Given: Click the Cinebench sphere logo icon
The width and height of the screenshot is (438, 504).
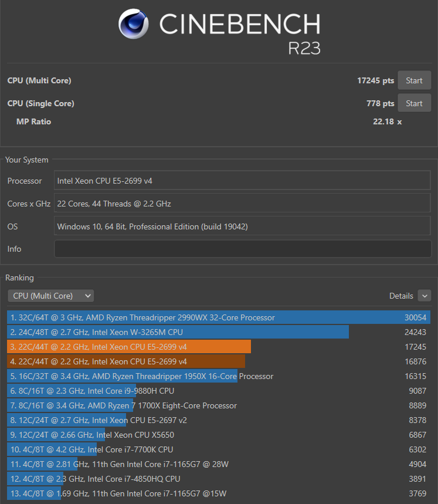Looking at the screenshot, I should [x=133, y=24].
